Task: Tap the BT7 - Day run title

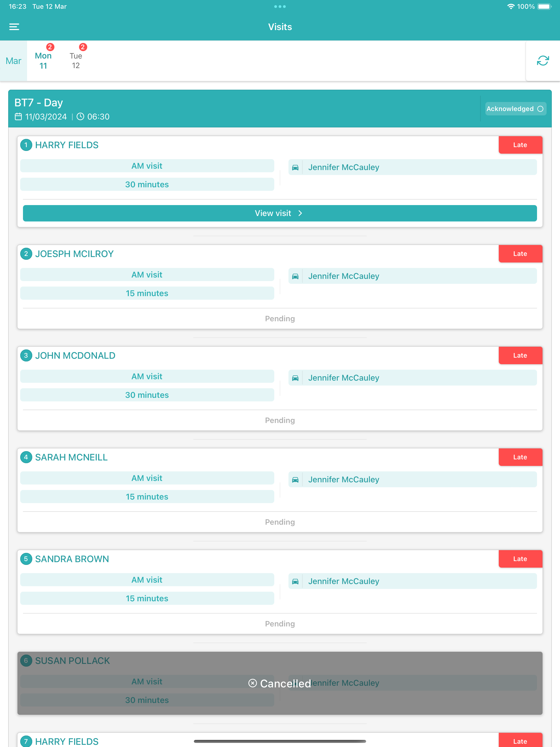Action: [x=39, y=102]
